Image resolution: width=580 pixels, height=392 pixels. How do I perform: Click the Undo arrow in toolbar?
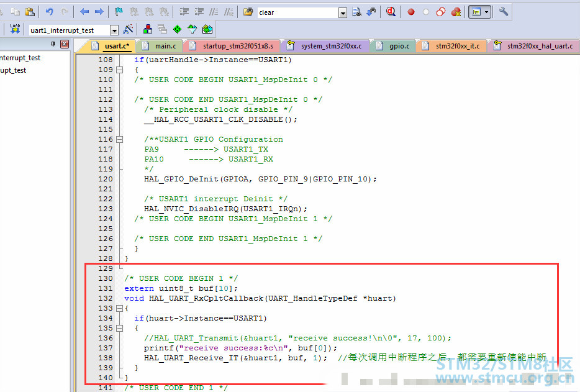tap(50, 12)
